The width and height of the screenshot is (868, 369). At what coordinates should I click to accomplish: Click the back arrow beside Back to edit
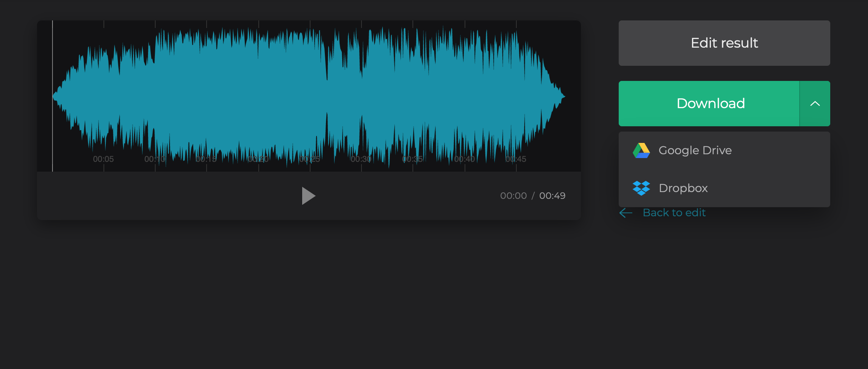(x=625, y=213)
